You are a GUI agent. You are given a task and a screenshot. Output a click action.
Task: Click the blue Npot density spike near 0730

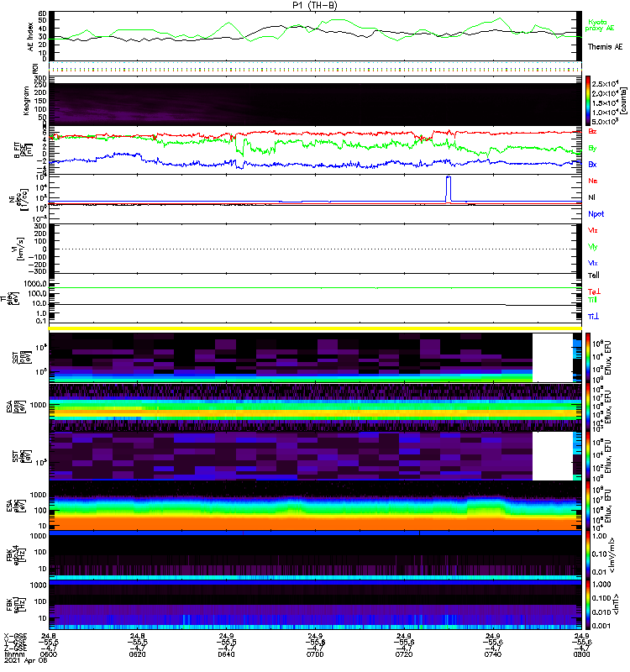[449, 188]
